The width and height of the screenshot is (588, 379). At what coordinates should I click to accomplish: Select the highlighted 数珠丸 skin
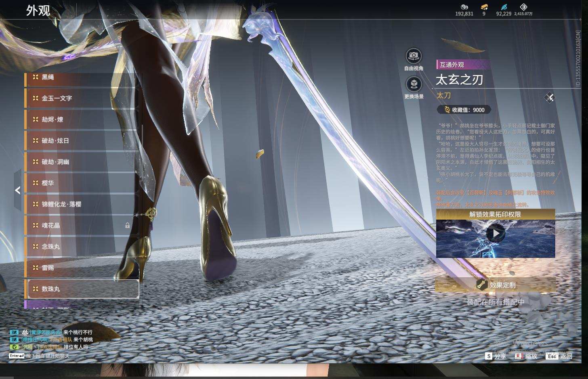click(x=83, y=289)
